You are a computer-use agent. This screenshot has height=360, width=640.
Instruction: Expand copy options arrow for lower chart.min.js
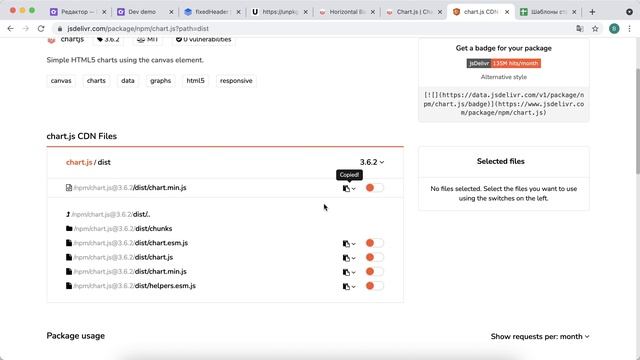coord(353,272)
